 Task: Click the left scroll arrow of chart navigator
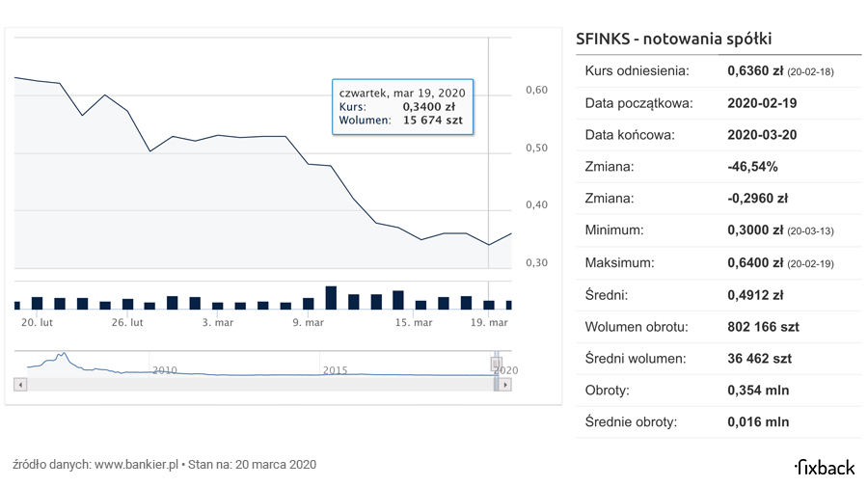pyautogui.click(x=20, y=385)
